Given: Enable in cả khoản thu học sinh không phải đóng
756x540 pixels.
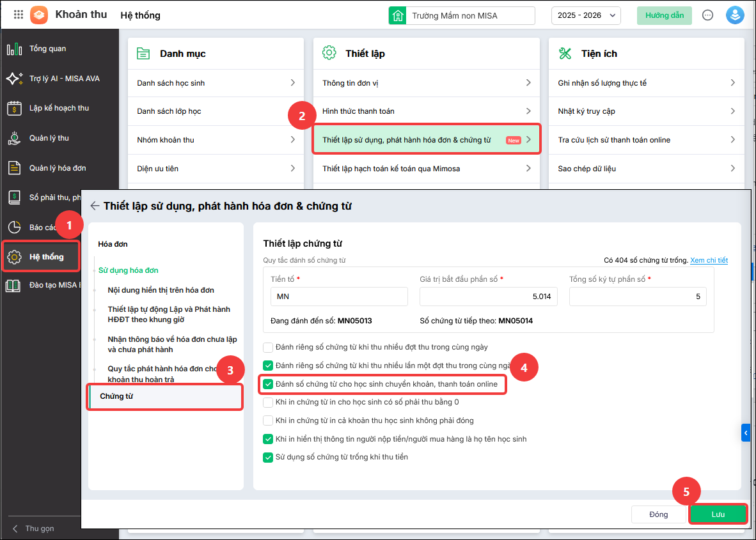Looking at the screenshot, I should coord(267,420).
